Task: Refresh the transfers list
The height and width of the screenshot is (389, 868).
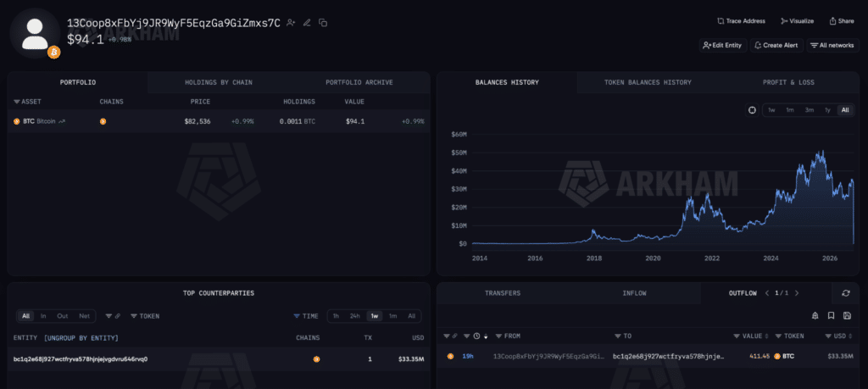Action: (846, 293)
